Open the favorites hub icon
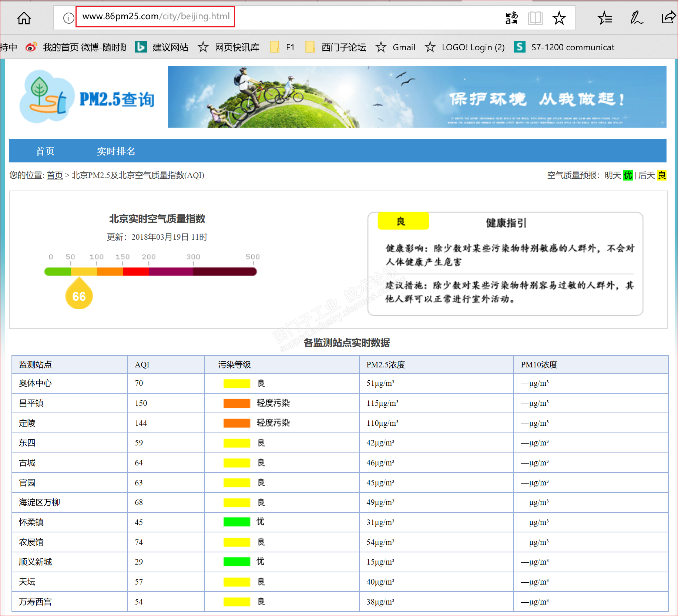Screen dimensions: 678x616 click(605, 18)
